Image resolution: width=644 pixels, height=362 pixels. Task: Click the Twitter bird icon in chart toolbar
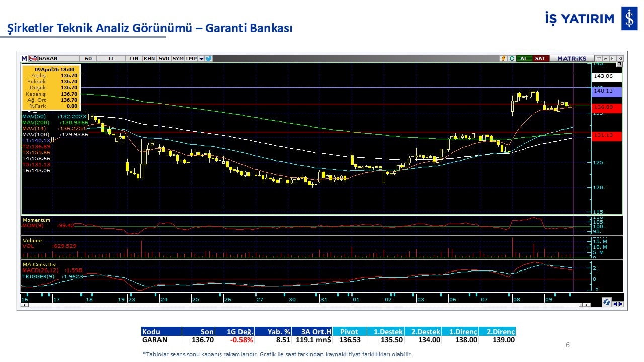point(209,59)
